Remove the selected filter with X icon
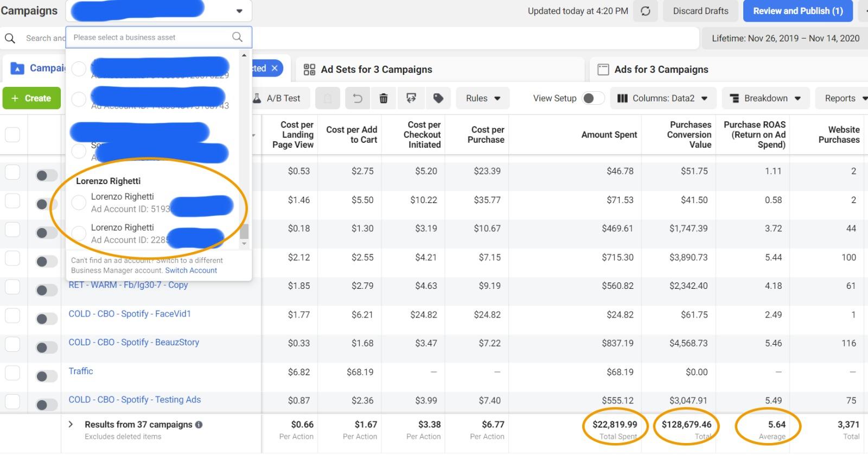The height and width of the screenshot is (455, 868). (x=275, y=68)
